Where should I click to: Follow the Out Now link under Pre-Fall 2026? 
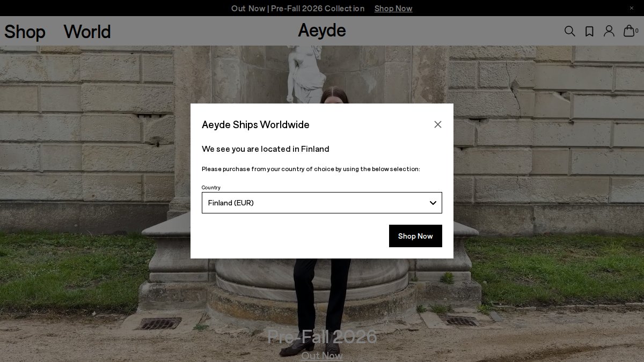point(322,355)
